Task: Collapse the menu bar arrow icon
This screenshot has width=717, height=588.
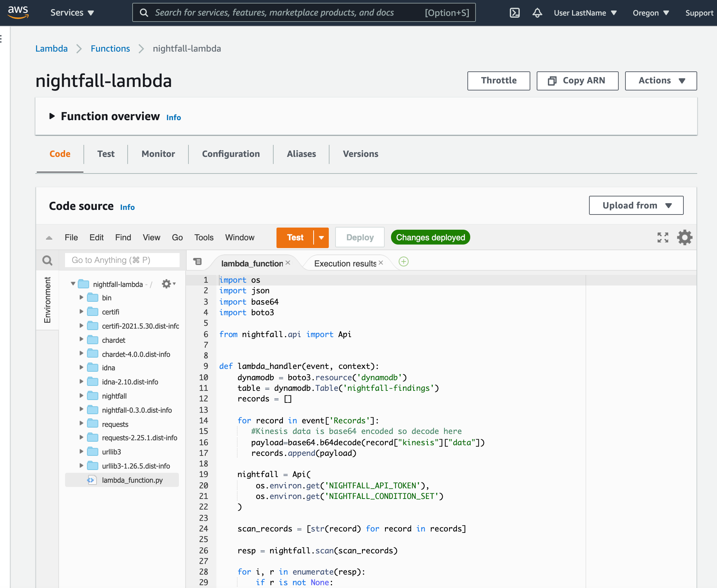Action: pyautogui.click(x=49, y=238)
